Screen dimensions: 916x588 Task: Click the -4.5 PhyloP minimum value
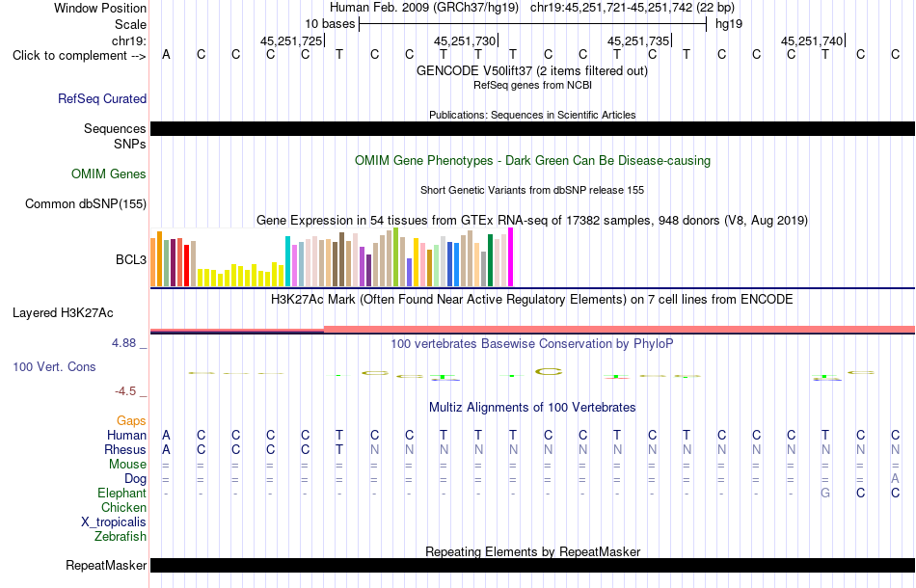point(125,391)
